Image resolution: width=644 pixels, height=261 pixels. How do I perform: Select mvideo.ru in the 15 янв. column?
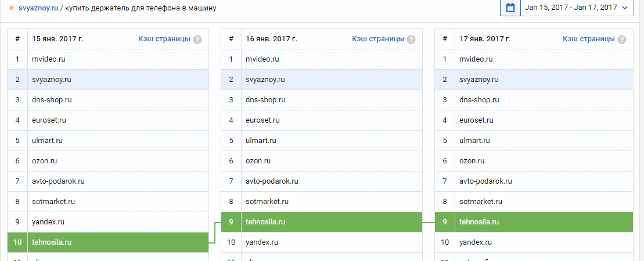pos(48,59)
